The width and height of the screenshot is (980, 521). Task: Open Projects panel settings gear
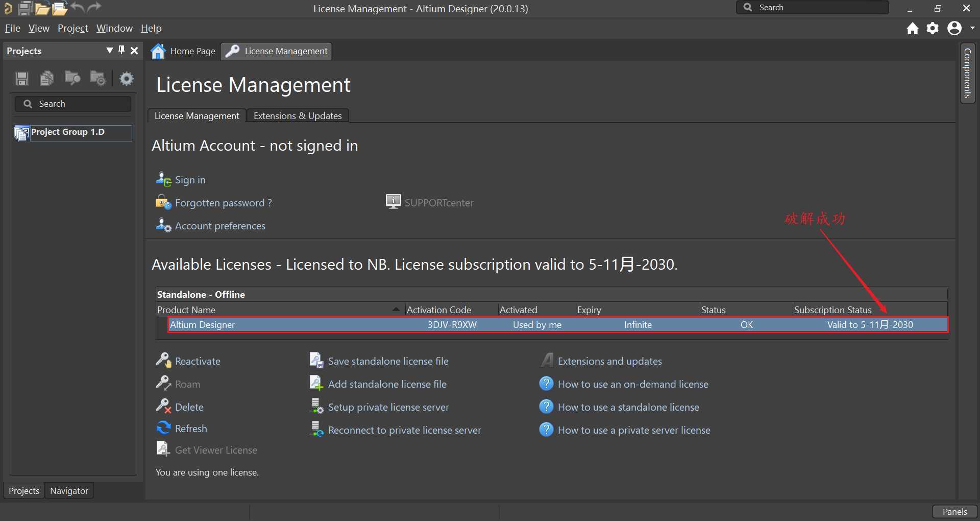point(126,78)
